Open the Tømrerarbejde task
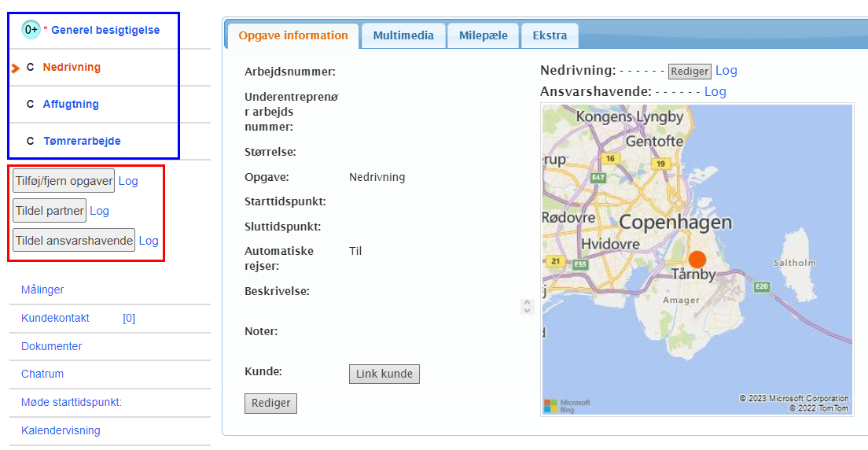 pyautogui.click(x=82, y=141)
